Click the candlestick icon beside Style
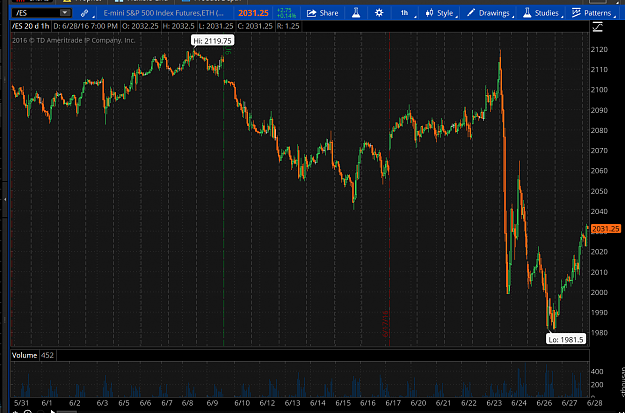The height and width of the screenshot is (413, 625). (429, 13)
